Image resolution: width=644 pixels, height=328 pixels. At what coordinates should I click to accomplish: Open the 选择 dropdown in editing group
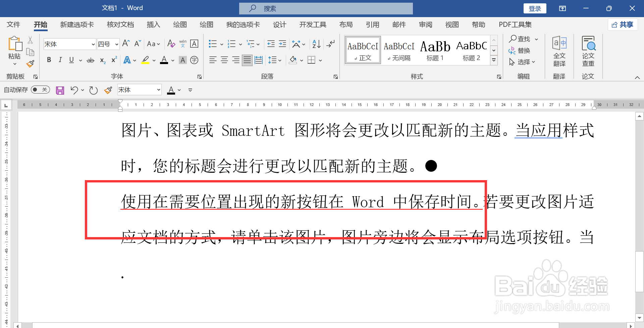tap(523, 62)
